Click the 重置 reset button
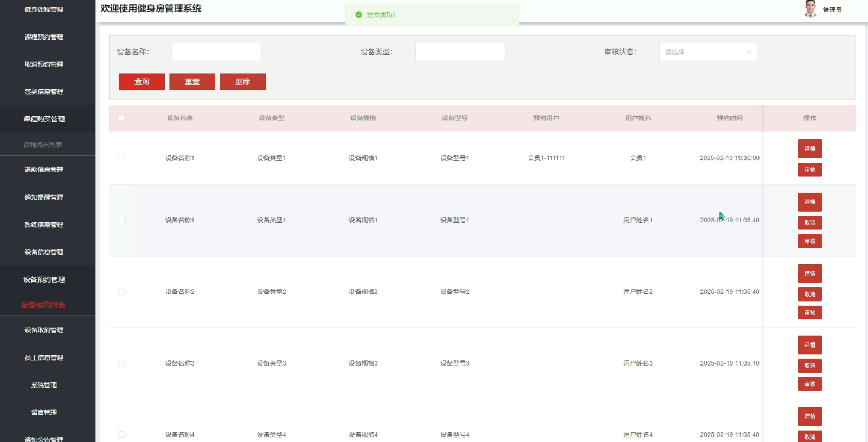Image resolution: width=868 pixels, height=442 pixels. (x=192, y=81)
